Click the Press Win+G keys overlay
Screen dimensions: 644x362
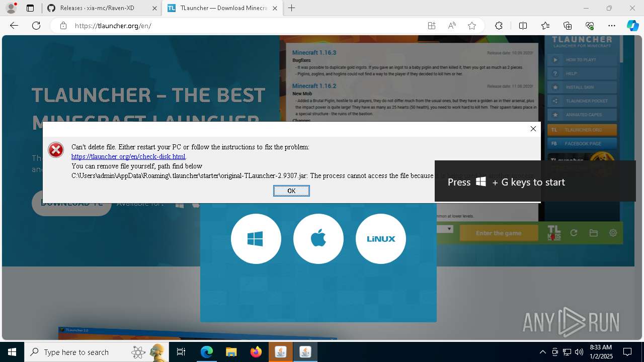(535, 181)
